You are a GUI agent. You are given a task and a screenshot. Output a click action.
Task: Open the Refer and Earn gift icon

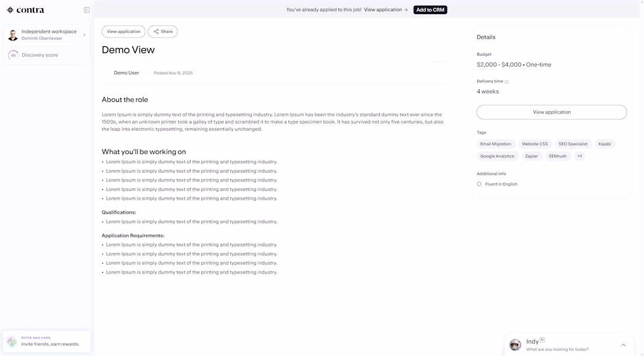coord(12,341)
